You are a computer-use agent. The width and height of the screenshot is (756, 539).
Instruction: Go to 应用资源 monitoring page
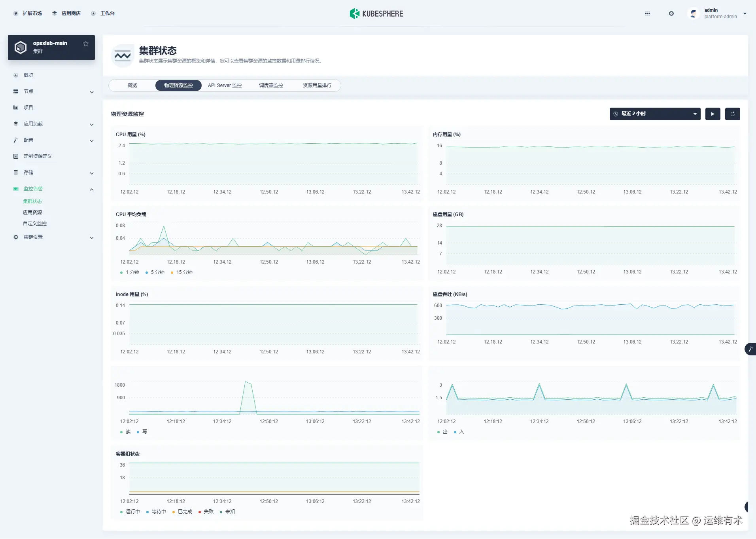click(x=33, y=212)
